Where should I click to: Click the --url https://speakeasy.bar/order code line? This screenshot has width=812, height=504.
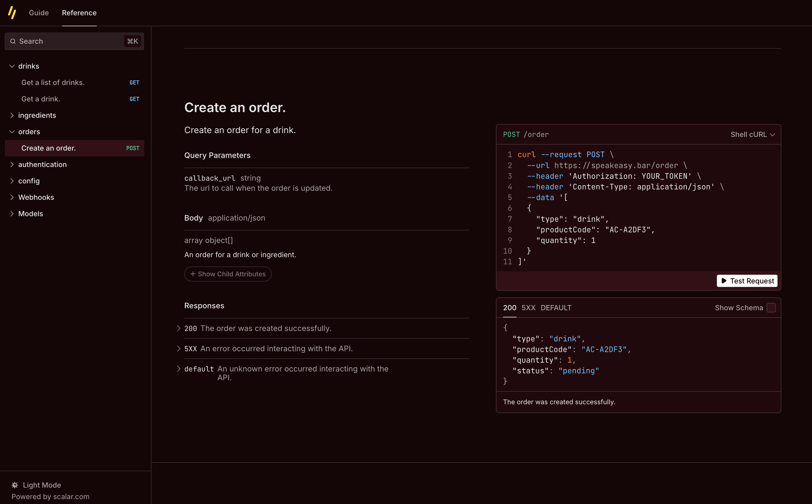(607, 165)
